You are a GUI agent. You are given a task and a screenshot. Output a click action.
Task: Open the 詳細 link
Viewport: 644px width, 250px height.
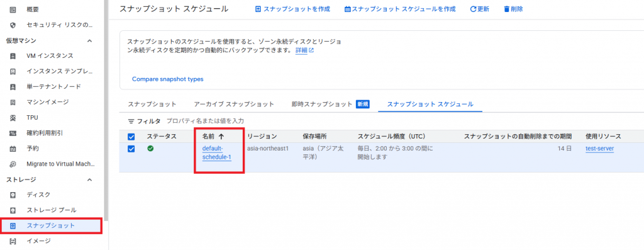tap(301, 50)
